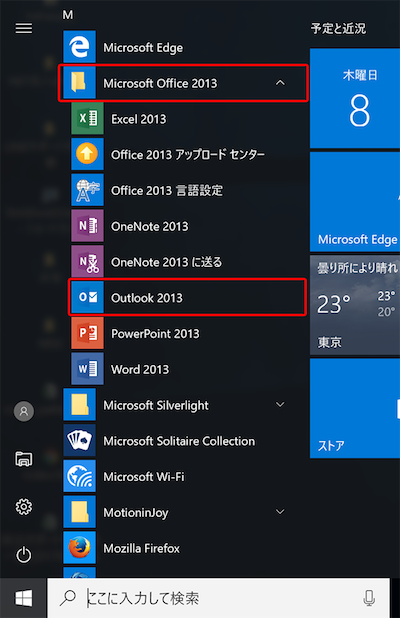Open the ストア tile
400x618 pixels.
[x=355, y=408]
